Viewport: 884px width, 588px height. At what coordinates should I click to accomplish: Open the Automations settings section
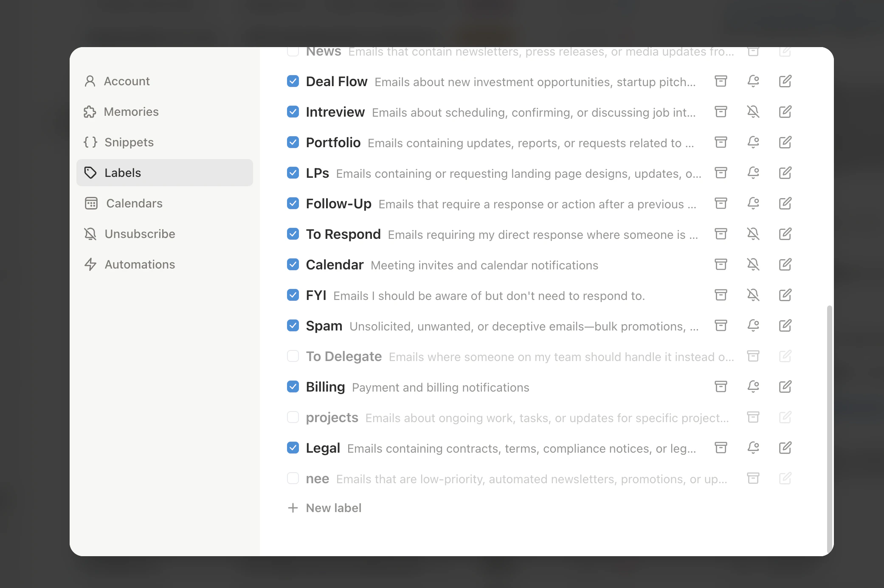click(140, 264)
